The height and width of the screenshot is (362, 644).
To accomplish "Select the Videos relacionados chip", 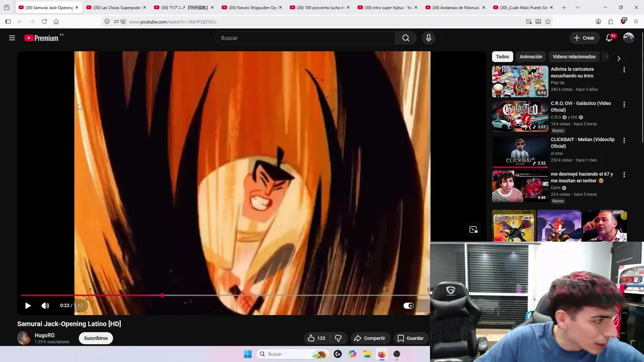I will [574, 57].
